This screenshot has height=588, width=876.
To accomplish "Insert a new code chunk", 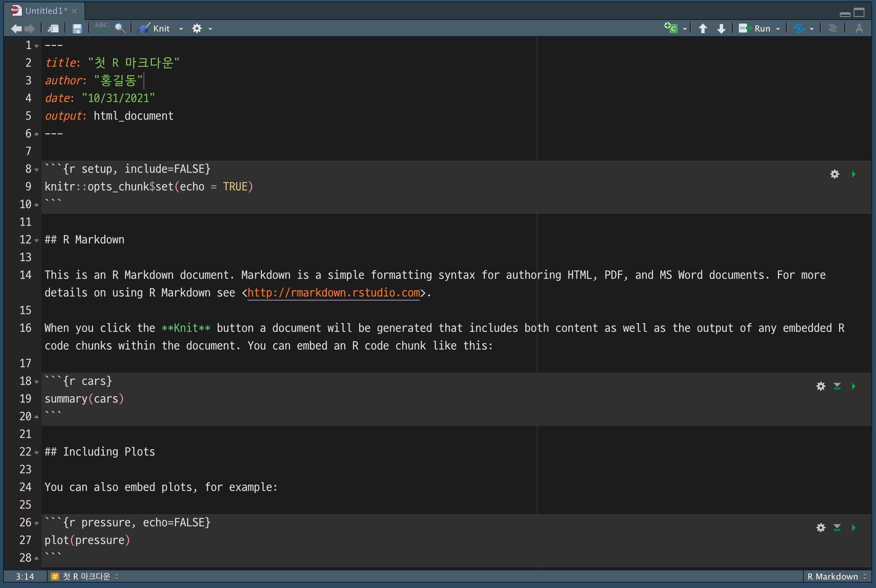I will pos(671,28).
